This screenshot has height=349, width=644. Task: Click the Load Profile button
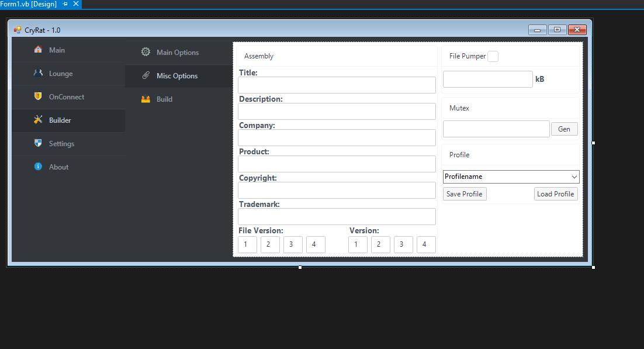coord(556,194)
